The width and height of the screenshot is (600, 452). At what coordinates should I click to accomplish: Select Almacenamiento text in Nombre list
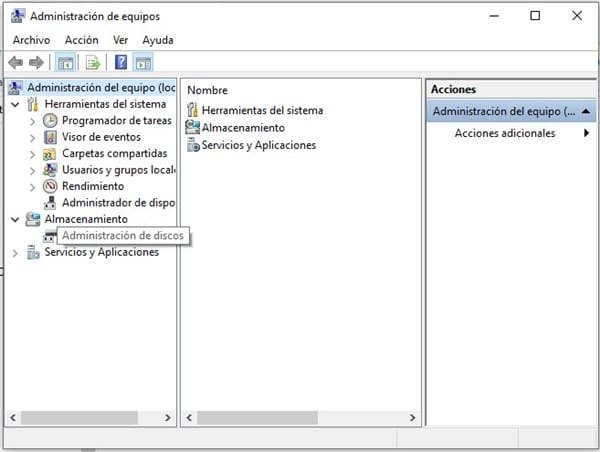(x=243, y=128)
